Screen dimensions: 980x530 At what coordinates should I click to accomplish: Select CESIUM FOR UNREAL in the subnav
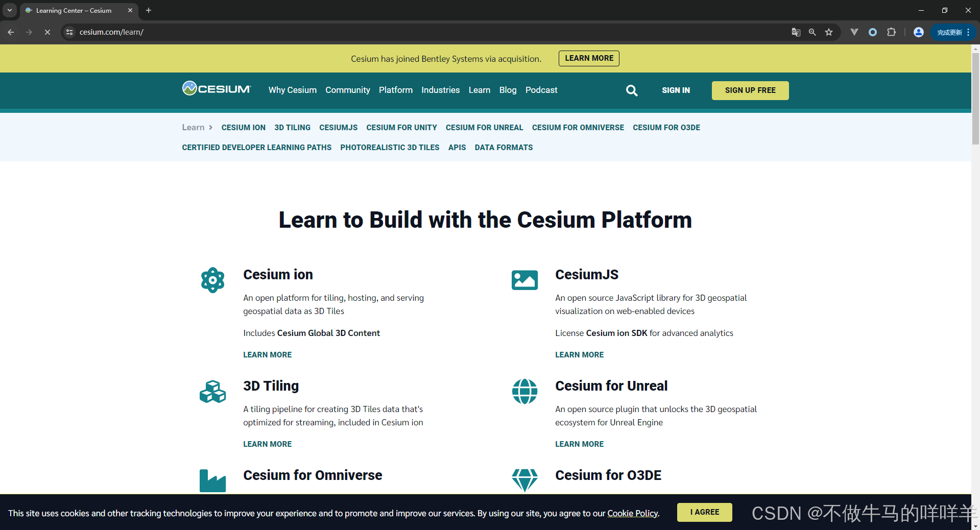(485, 128)
